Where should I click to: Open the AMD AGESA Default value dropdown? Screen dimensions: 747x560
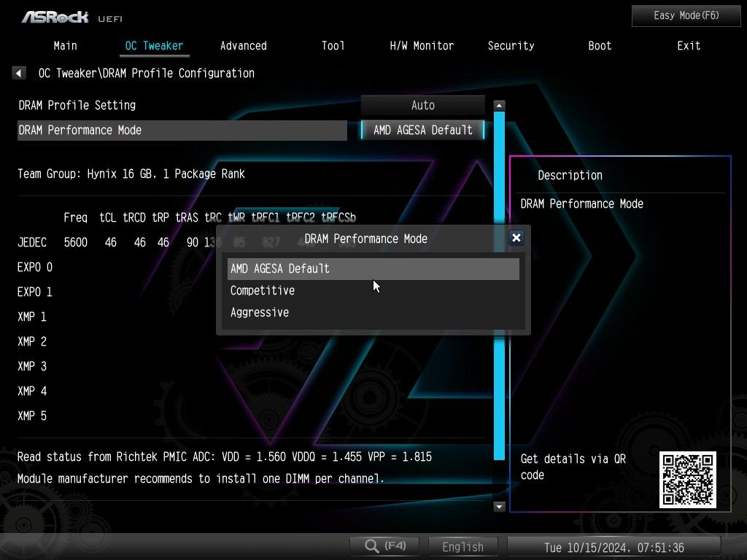point(423,130)
